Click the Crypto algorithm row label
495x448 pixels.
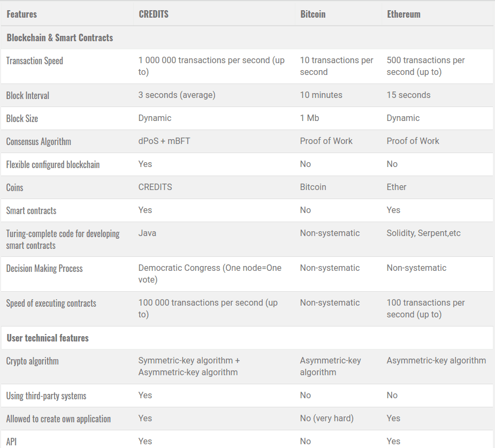click(x=33, y=361)
